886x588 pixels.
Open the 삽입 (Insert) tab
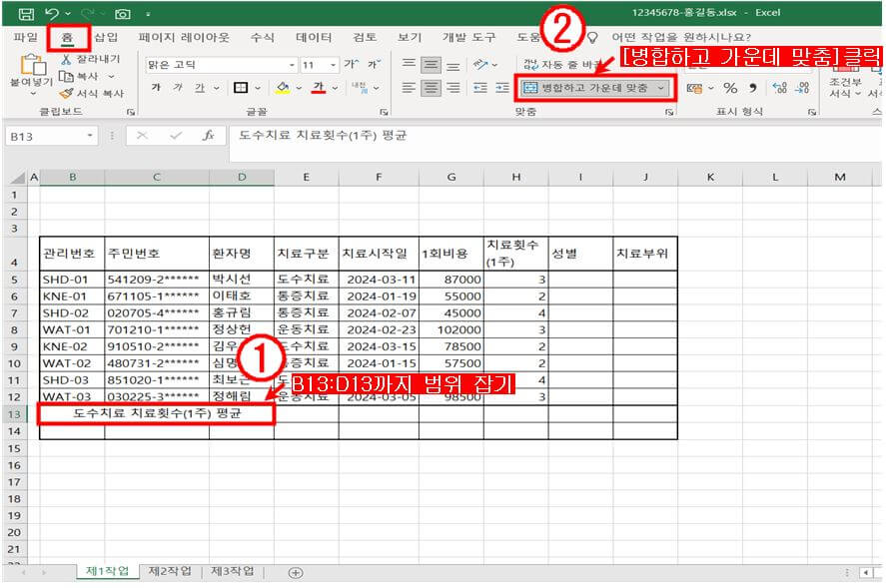[x=106, y=37]
